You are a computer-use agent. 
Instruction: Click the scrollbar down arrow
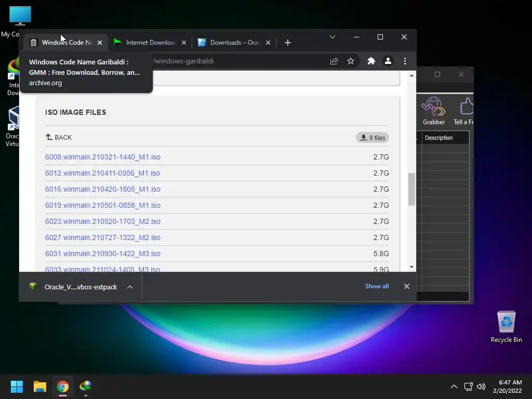411,268
